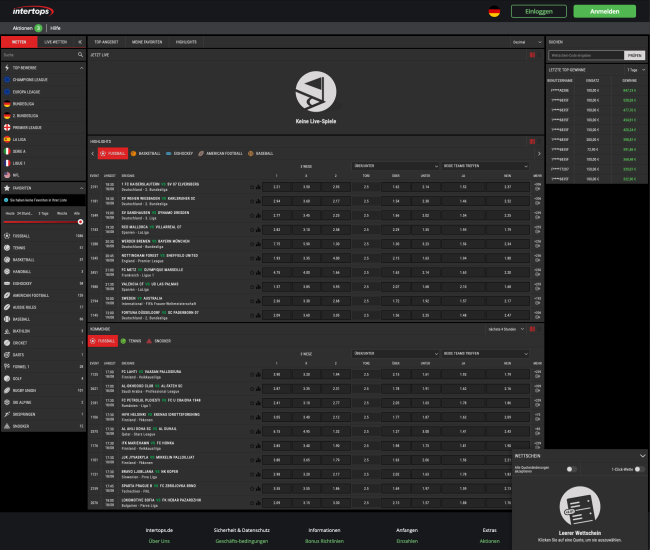650x550 pixels.
Task: Select American Football in the Highlights sports row
Action: tap(201, 154)
